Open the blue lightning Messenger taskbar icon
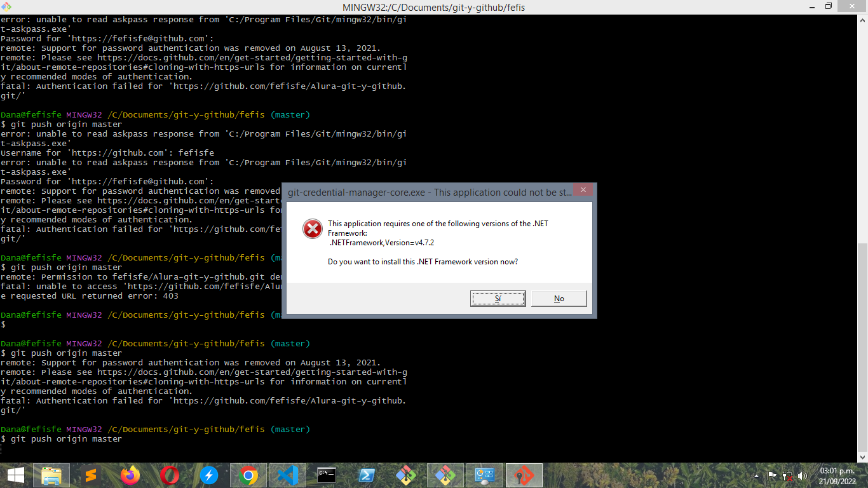 click(208, 475)
